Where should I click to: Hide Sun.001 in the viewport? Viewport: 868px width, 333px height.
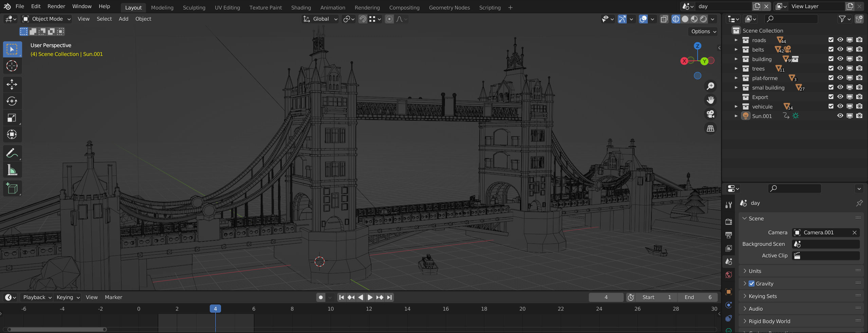click(840, 116)
